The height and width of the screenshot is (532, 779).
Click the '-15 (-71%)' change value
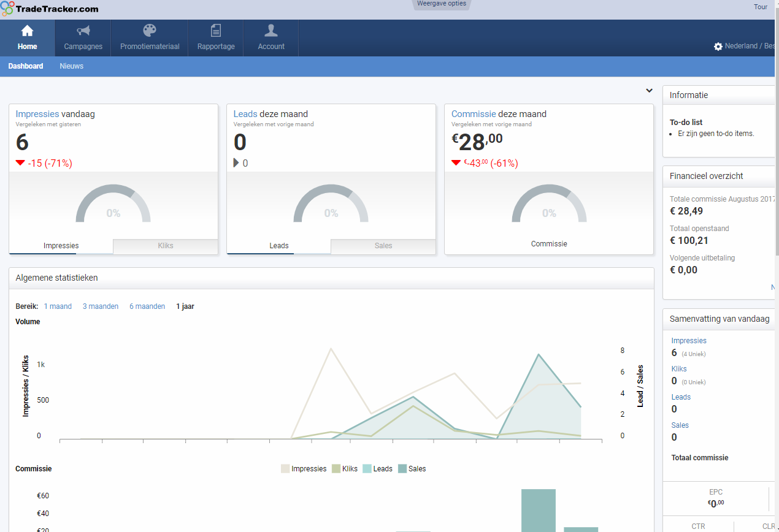[50, 163]
